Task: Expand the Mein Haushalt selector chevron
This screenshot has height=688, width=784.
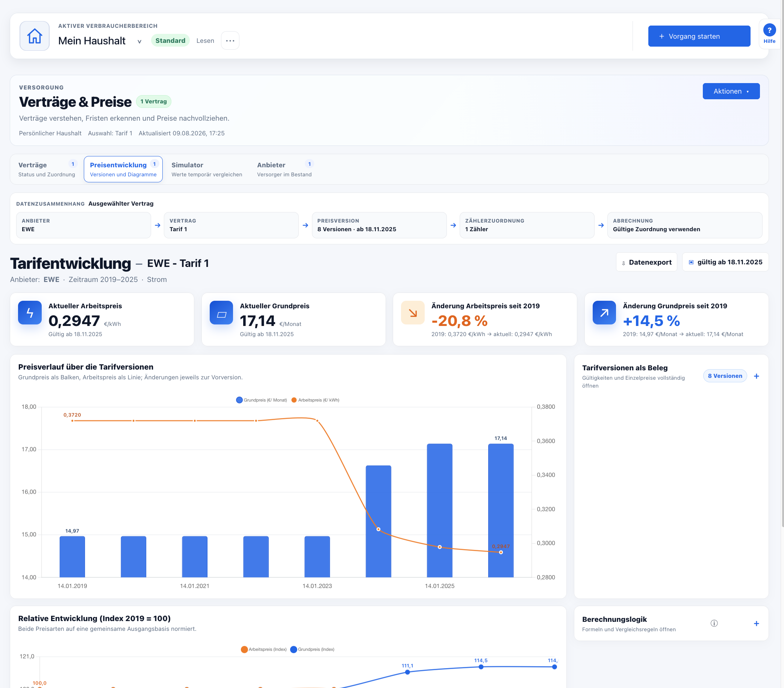Action: 139,41
